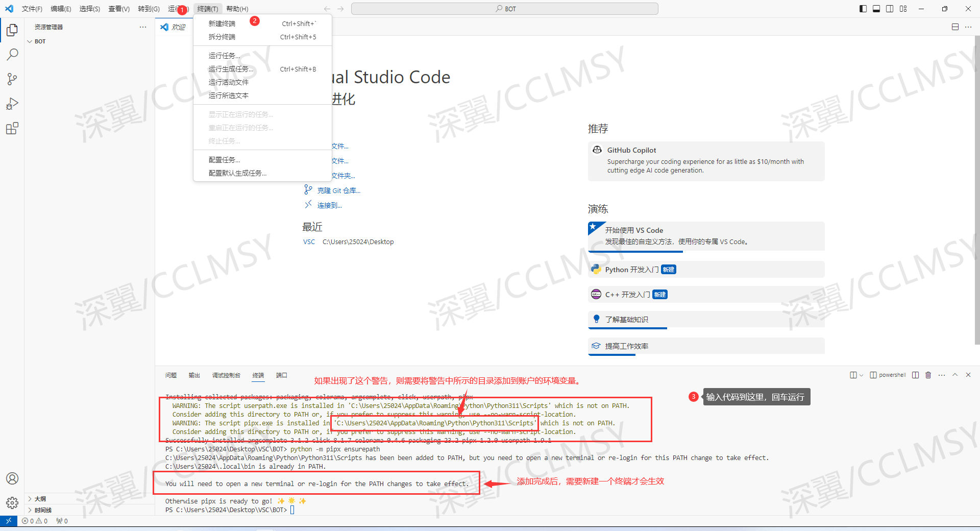Maximize the panel size chevron
The height and width of the screenshot is (531, 980).
[955, 375]
